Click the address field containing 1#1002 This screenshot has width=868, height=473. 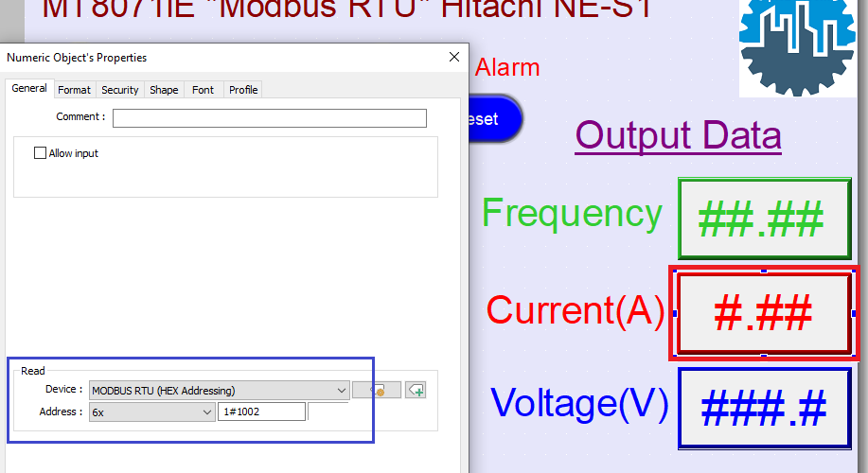point(261,412)
